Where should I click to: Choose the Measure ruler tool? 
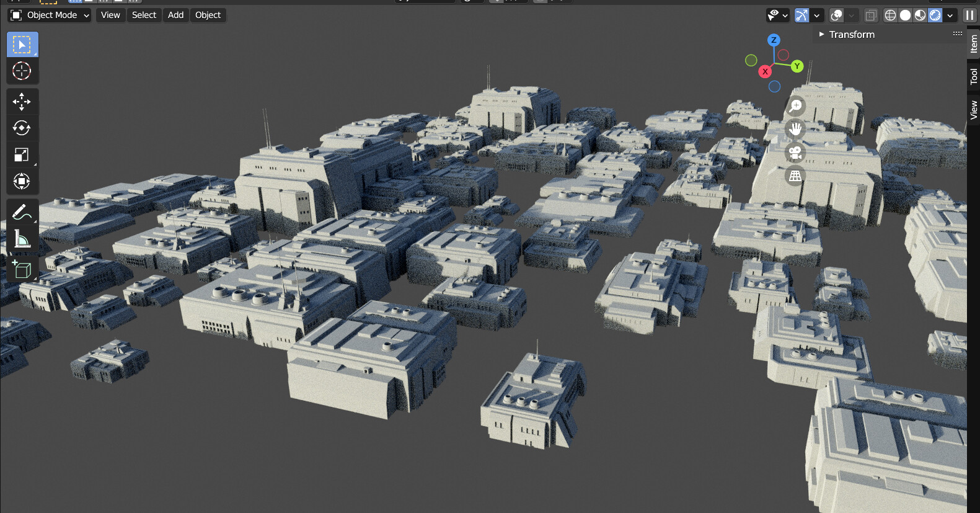click(22, 239)
